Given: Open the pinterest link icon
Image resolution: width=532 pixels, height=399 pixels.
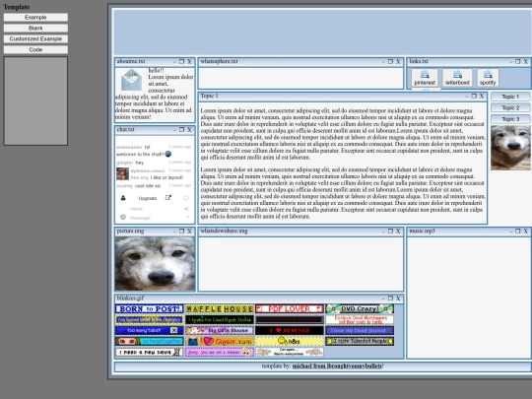Looking at the screenshot, I should [x=425, y=78].
